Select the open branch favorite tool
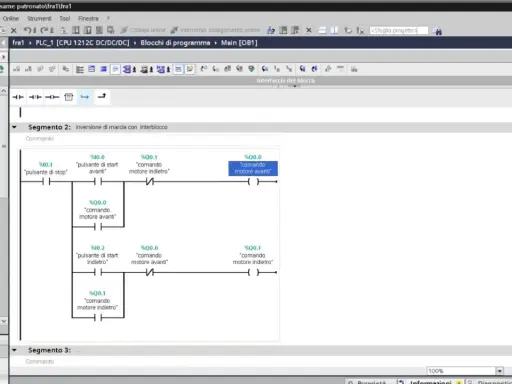Screen dimensions: 512x384 pos(85,97)
